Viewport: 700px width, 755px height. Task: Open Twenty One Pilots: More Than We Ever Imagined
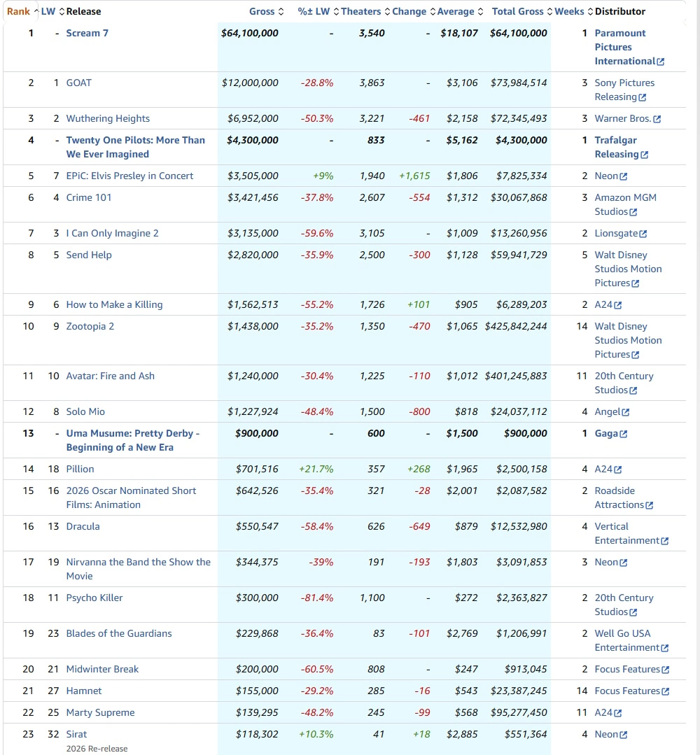(x=135, y=147)
